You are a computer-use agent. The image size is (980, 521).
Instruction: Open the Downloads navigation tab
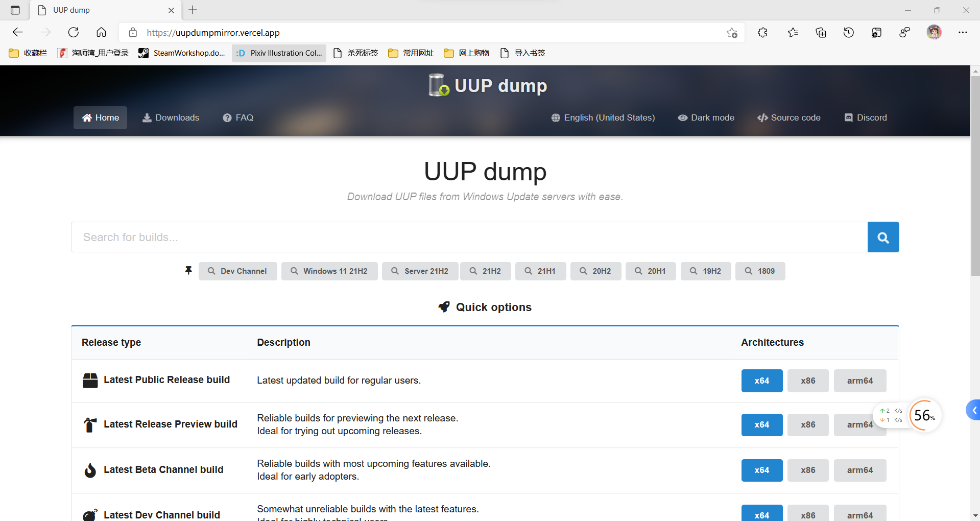(x=171, y=117)
